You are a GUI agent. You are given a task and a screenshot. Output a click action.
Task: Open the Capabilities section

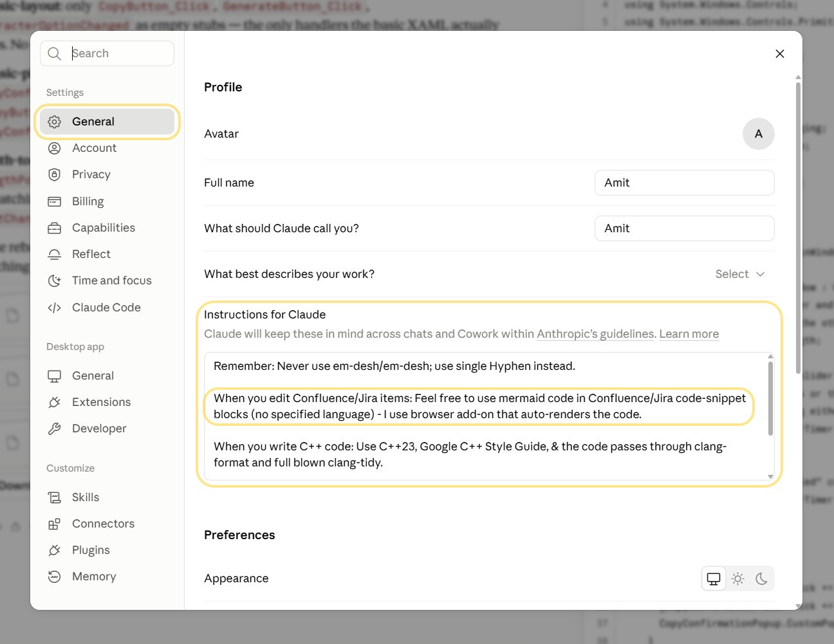(x=107, y=228)
